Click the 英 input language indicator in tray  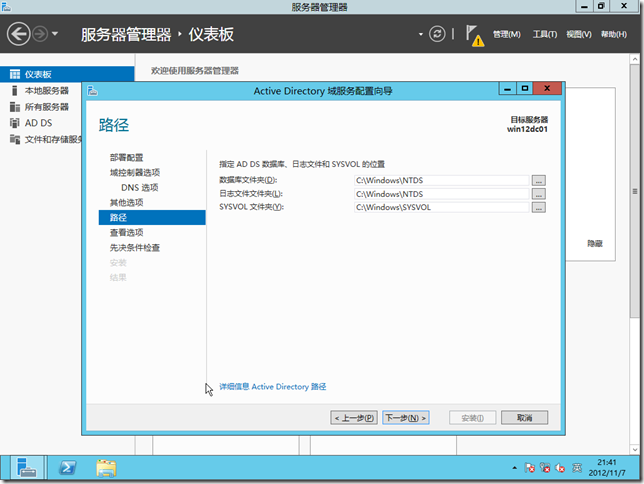pyautogui.click(x=577, y=468)
